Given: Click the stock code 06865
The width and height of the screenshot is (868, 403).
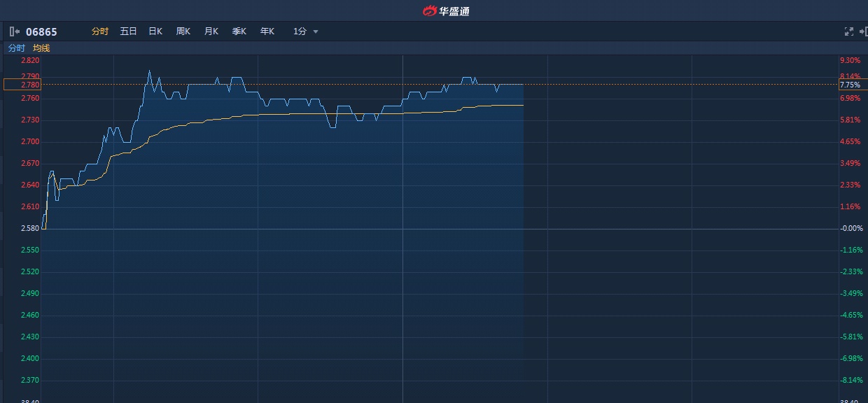Looking at the screenshot, I should [x=41, y=31].
